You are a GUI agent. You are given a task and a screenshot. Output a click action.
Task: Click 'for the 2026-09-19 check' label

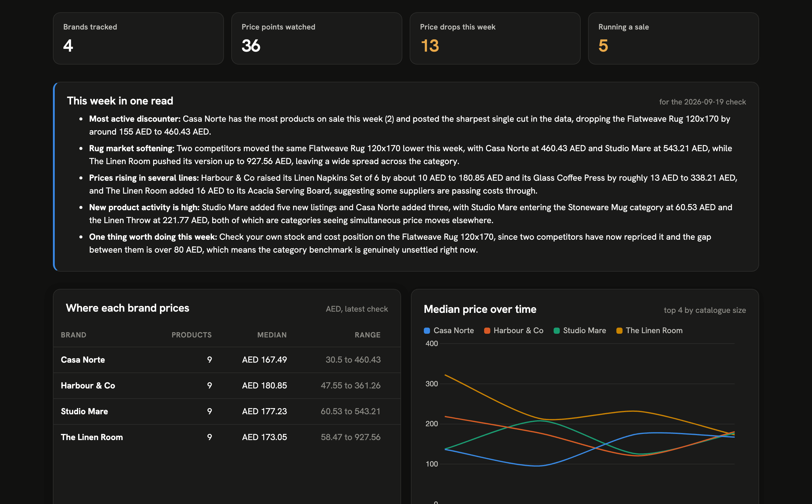pyautogui.click(x=702, y=102)
